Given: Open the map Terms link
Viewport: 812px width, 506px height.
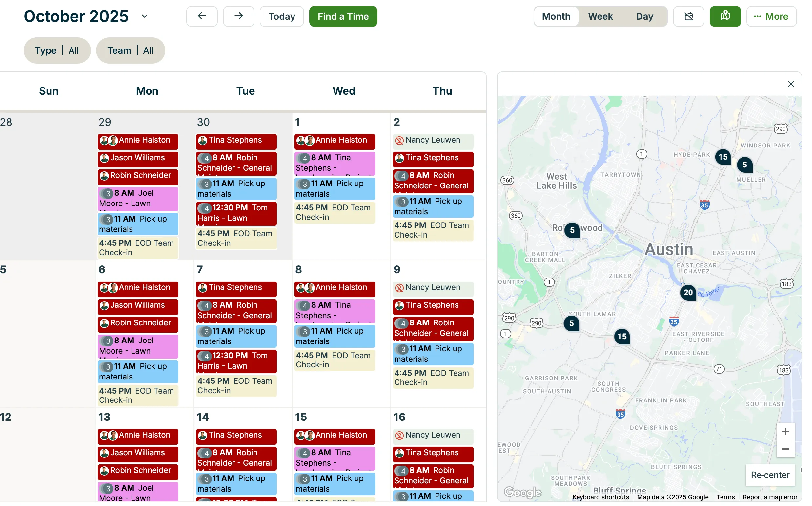Looking at the screenshot, I should pos(725,497).
